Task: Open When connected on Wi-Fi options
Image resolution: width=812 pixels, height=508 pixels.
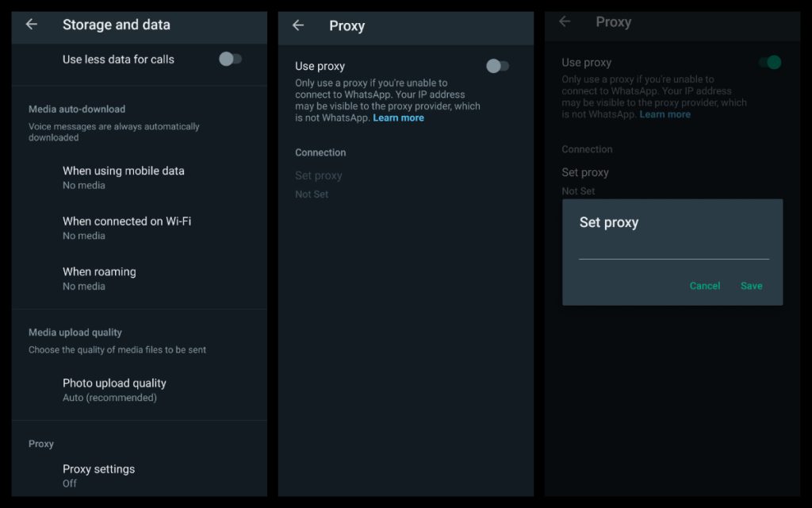Action: 140,228
